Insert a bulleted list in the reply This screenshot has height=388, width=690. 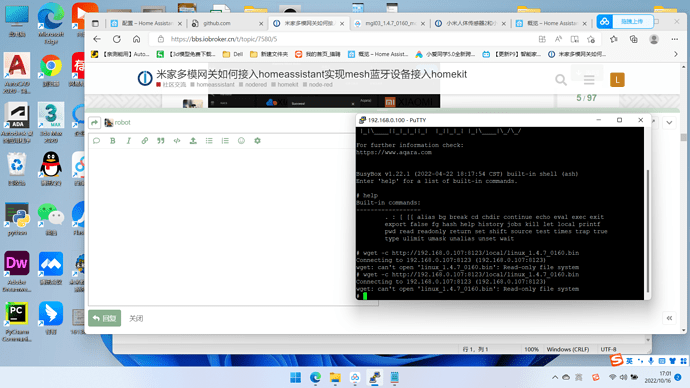pyautogui.click(x=209, y=141)
